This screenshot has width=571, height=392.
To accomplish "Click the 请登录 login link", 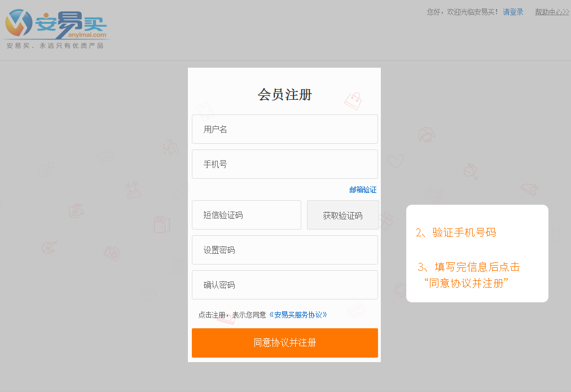I will 513,12.
